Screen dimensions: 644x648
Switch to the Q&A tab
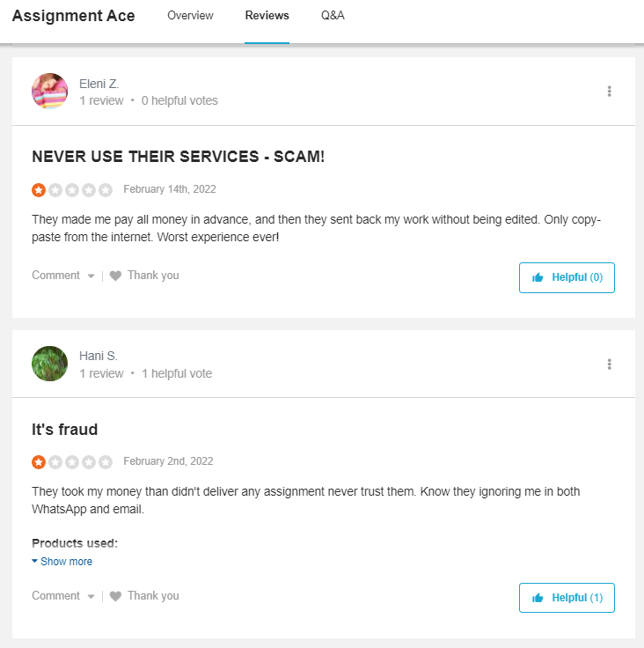pyautogui.click(x=333, y=15)
